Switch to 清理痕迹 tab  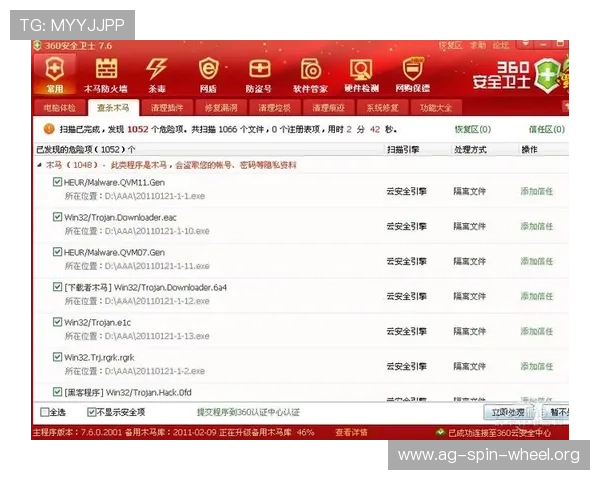pyautogui.click(x=328, y=108)
